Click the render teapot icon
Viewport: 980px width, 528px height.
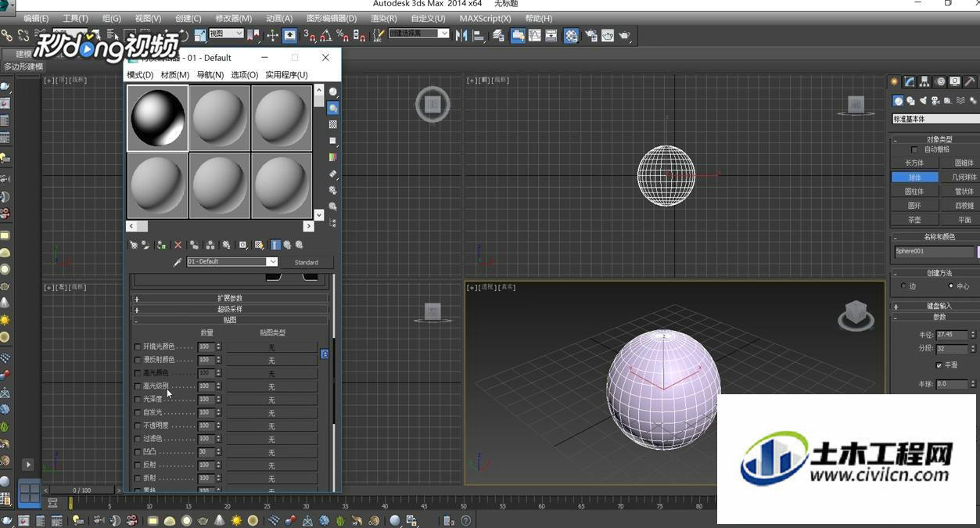(625, 35)
